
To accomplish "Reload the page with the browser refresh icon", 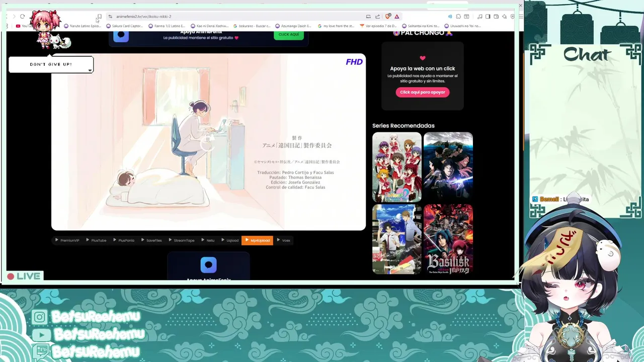I will pos(22,17).
